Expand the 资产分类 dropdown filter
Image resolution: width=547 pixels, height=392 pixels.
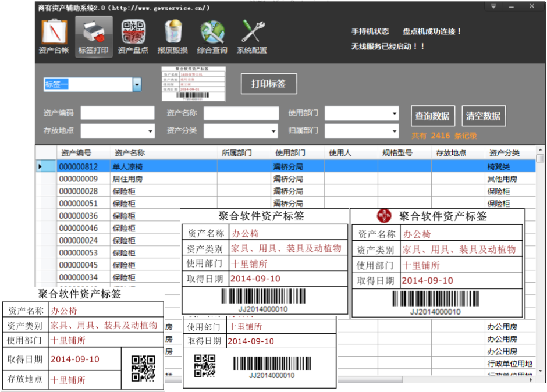point(273,131)
